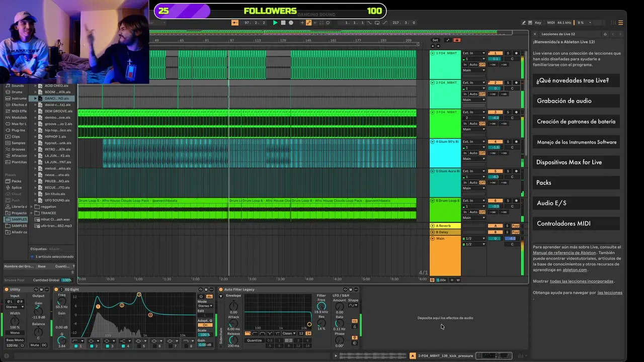
Task: Open the Creación de patrones de batería lesson
Action: click(576, 121)
